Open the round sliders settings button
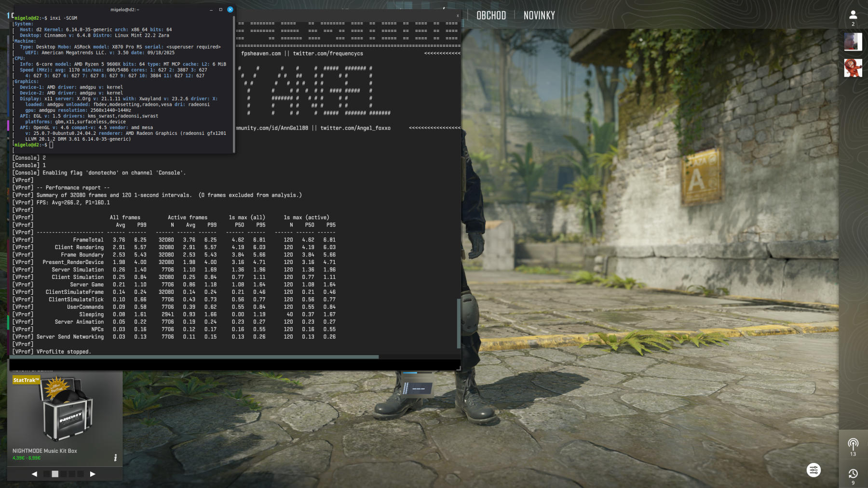868x488 pixels. pyautogui.click(x=814, y=470)
